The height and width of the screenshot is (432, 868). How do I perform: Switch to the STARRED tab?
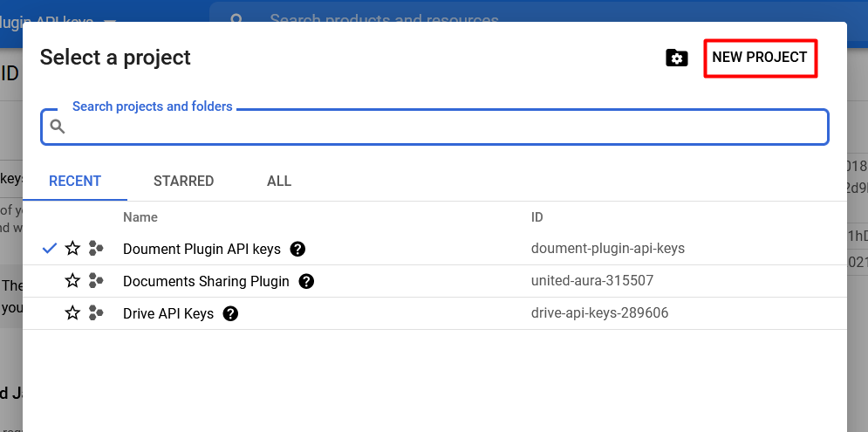click(x=184, y=182)
